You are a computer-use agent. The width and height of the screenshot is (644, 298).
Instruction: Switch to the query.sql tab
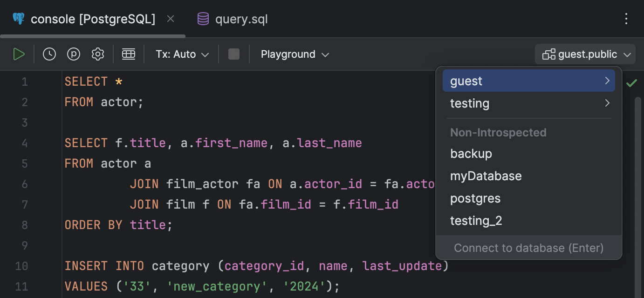pyautogui.click(x=240, y=19)
